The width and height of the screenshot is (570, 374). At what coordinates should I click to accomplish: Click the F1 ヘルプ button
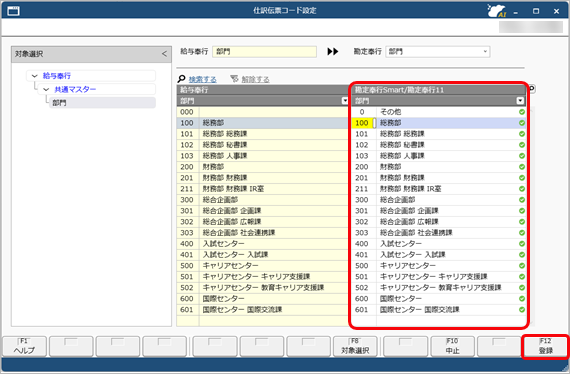coord(25,346)
